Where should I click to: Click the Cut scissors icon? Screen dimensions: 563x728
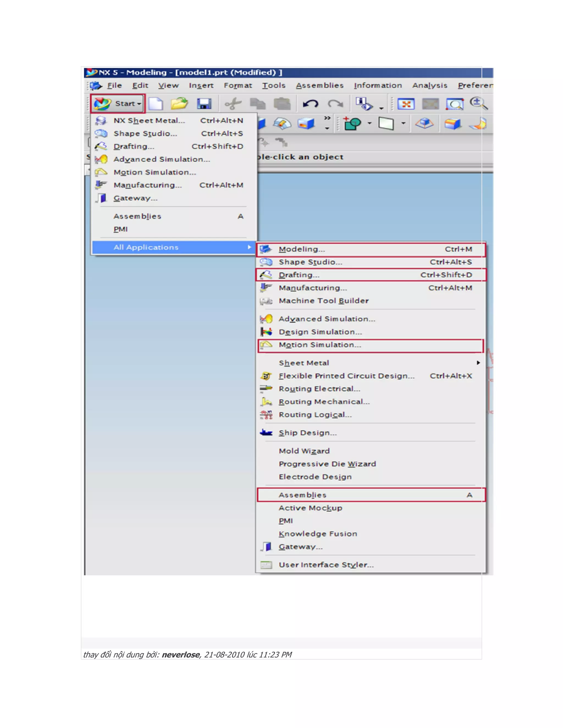pos(233,104)
